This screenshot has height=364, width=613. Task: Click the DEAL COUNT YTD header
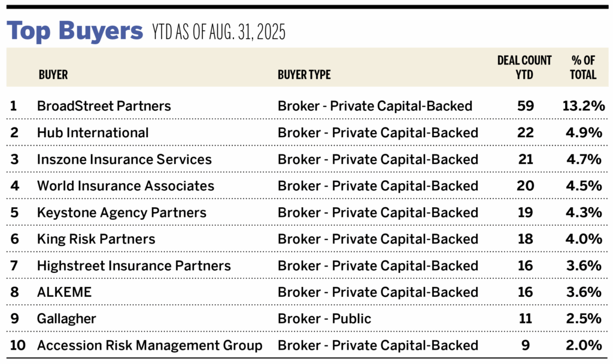(524, 67)
